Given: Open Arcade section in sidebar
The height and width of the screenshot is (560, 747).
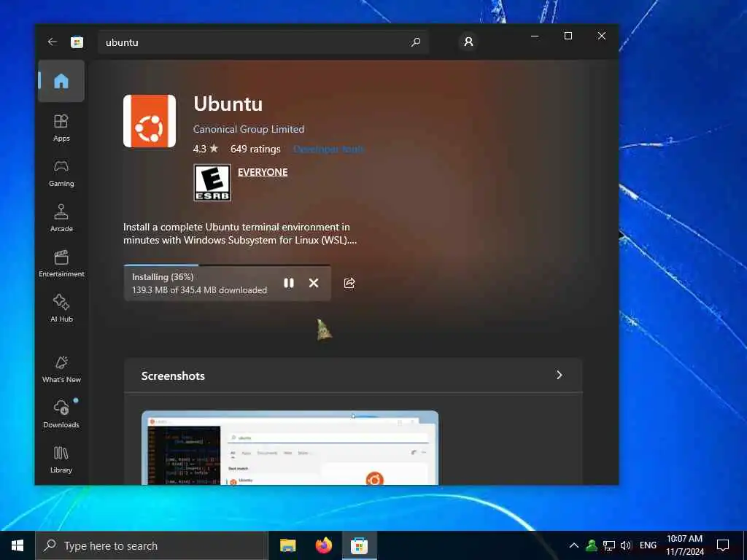Looking at the screenshot, I should tap(61, 218).
